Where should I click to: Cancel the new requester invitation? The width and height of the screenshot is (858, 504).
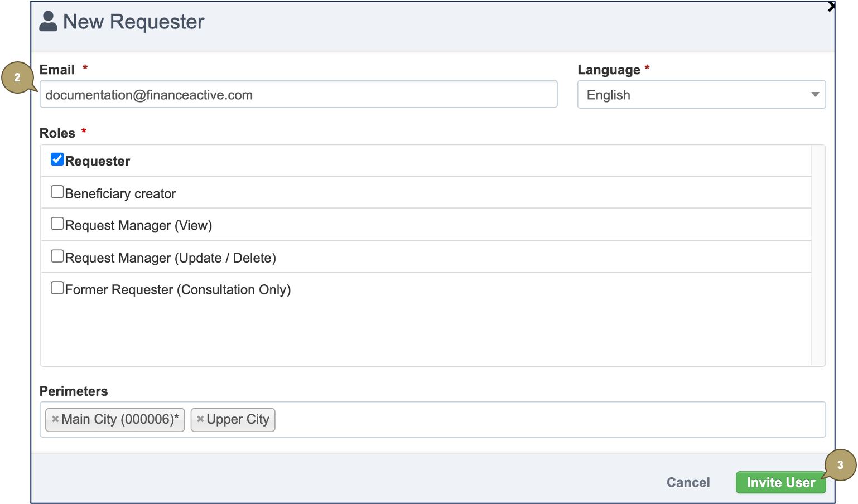coord(688,482)
